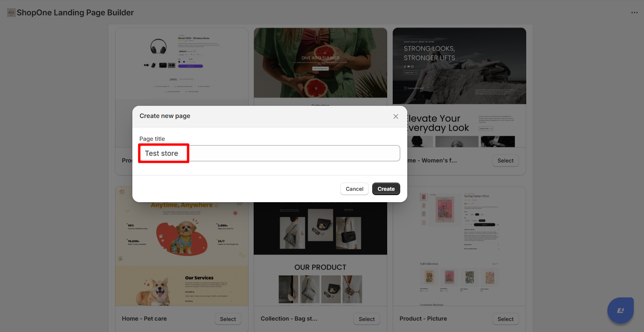Focus the Page title input field
The height and width of the screenshot is (332, 644).
[269, 153]
